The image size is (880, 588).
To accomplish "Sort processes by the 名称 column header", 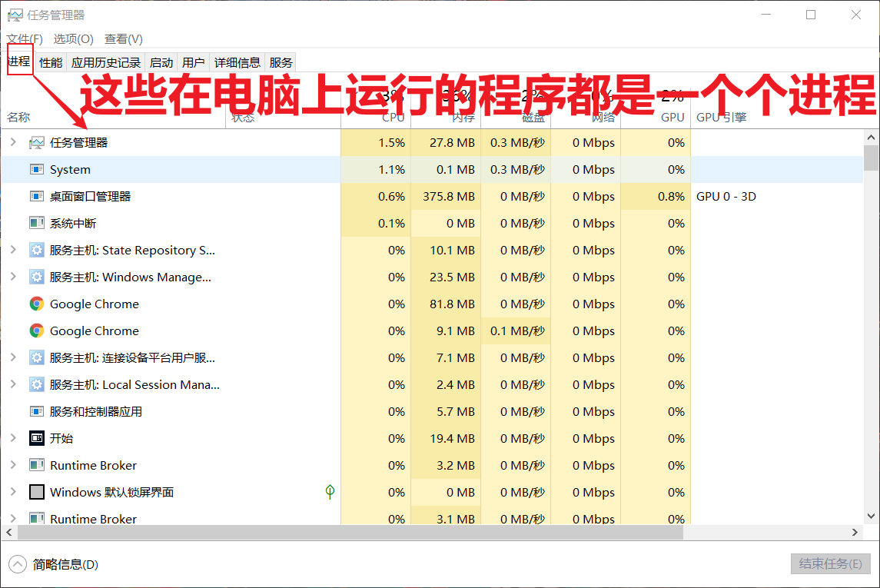I will coord(18,118).
